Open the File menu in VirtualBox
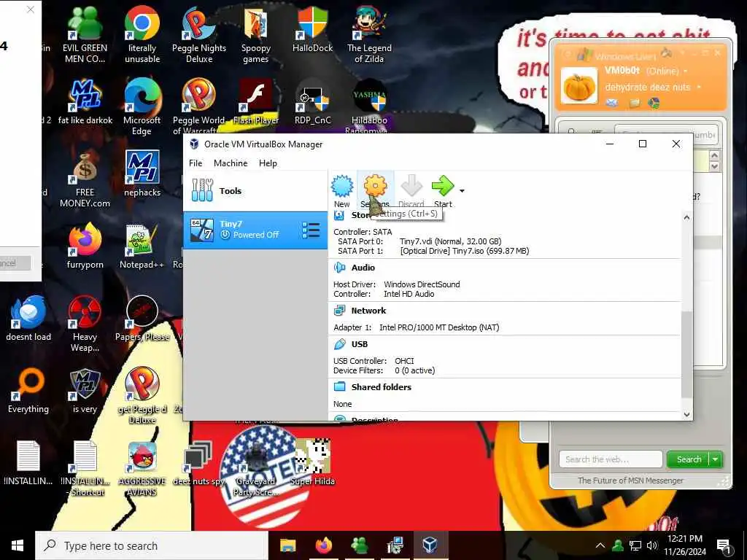Viewport: 747px width, 560px height. (196, 163)
